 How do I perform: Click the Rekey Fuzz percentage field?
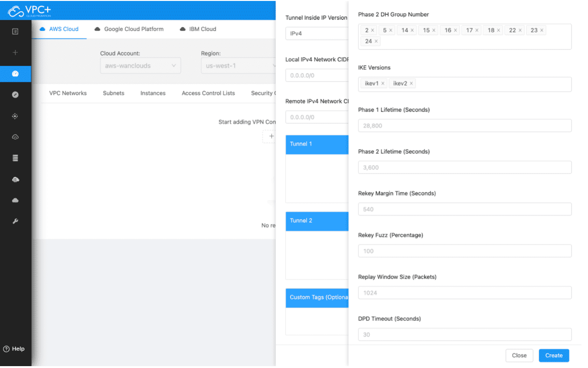(x=465, y=251)
